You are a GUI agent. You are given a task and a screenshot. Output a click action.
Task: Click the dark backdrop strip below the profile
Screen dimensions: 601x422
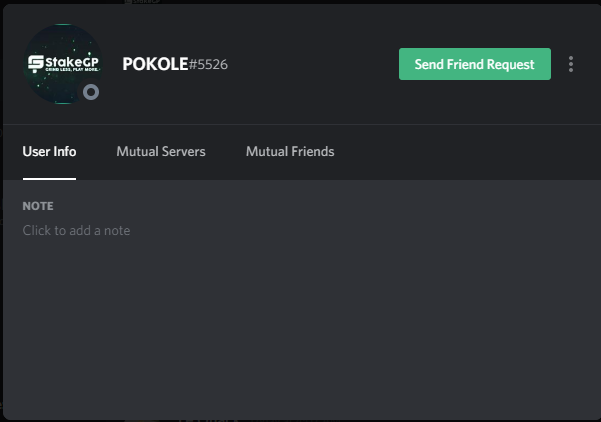coord(300,419)
